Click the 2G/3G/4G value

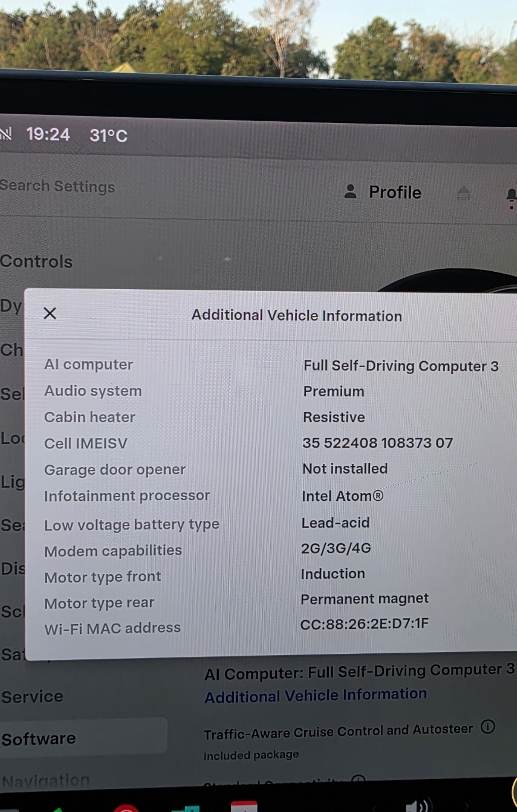pos(336,548)
